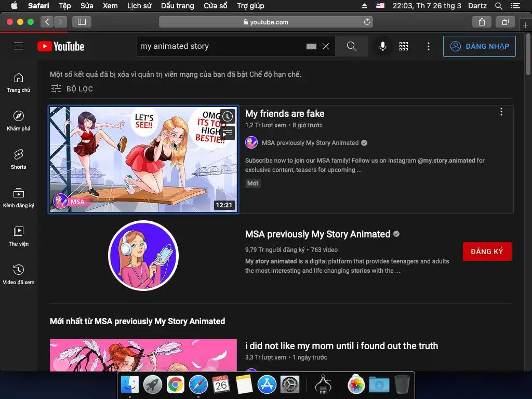Image resolution: width=532 pixels, height=399 pixels.
Task: Click the search input field
Action: pos(220,46)
